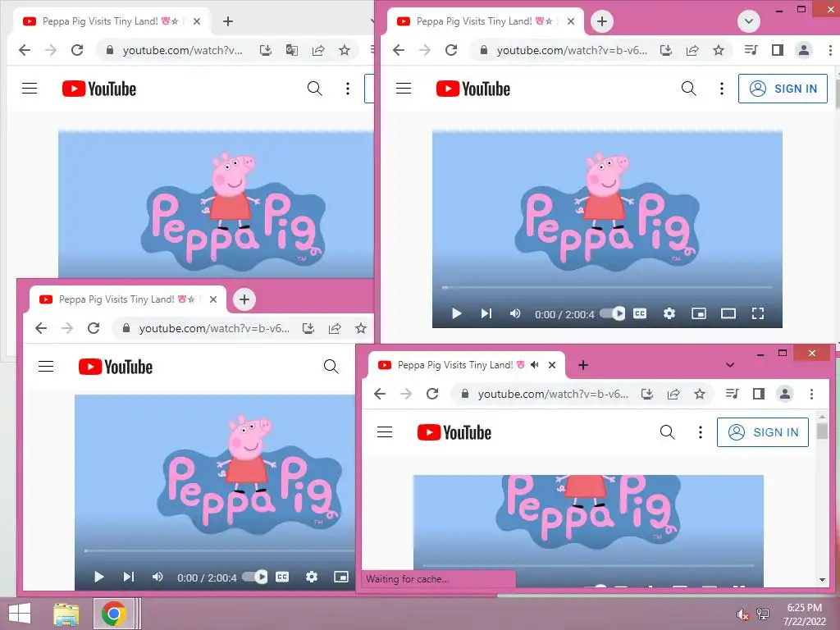
Task: Open guide menu in bottom-left window
Action: pyautogui.click(x=46, y=367)
